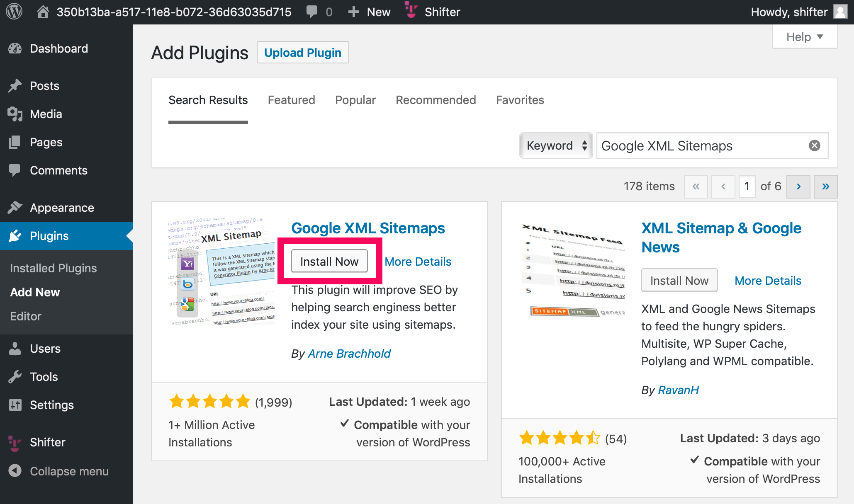This screenshot has width=854, height=504.
Task: Switch to the Recommended tab
Action: coord(436,100)
